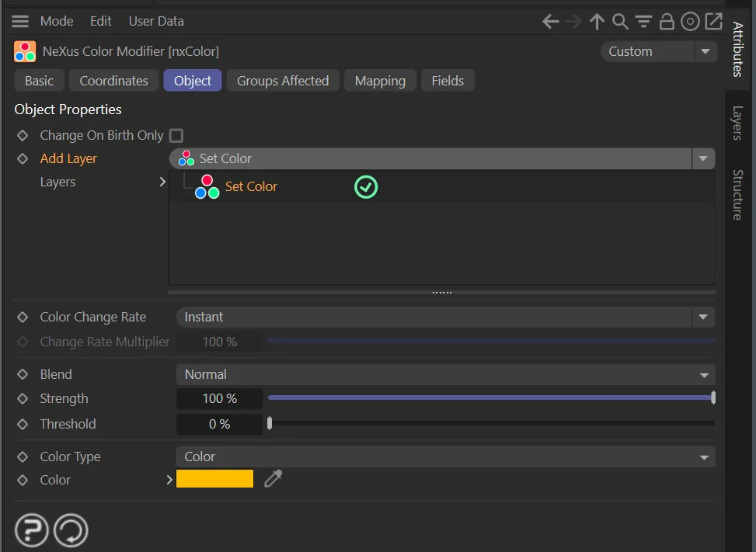The height and width of the screenshot is (552, 756).
Task: Expand the Color parameter arrow
Action: pyautogui.click(x=169, y=480)
